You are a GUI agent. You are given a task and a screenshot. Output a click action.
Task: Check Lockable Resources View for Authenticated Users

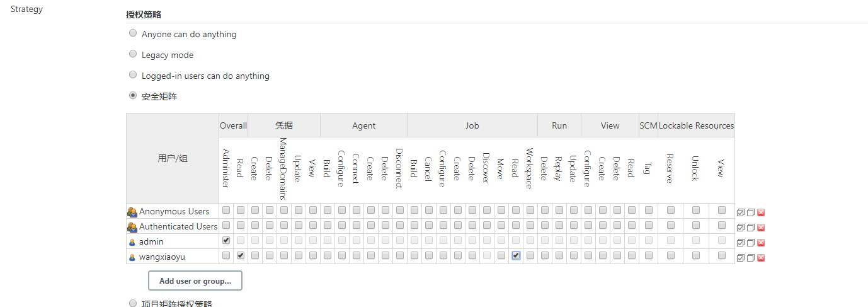[x=722, y=225]
